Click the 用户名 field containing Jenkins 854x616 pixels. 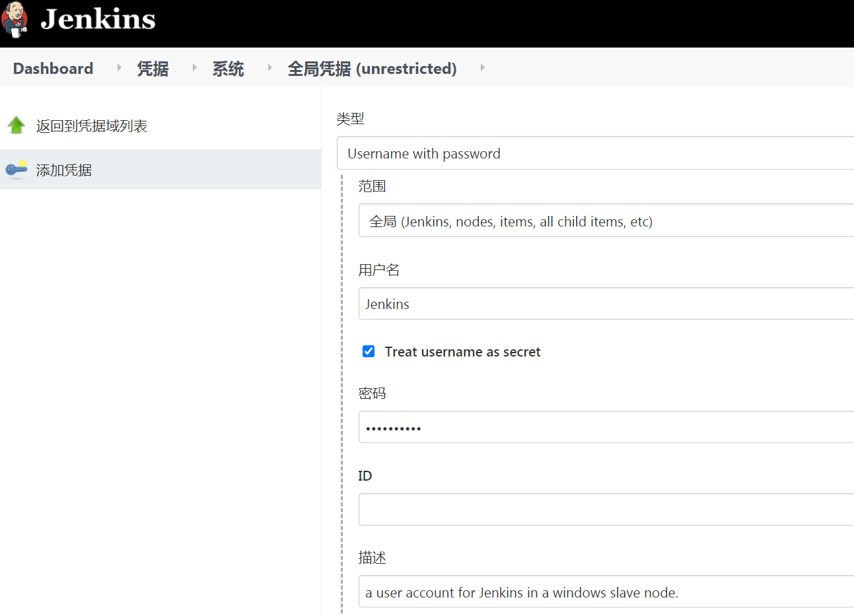pyautogui.click(x=606, y=304)
